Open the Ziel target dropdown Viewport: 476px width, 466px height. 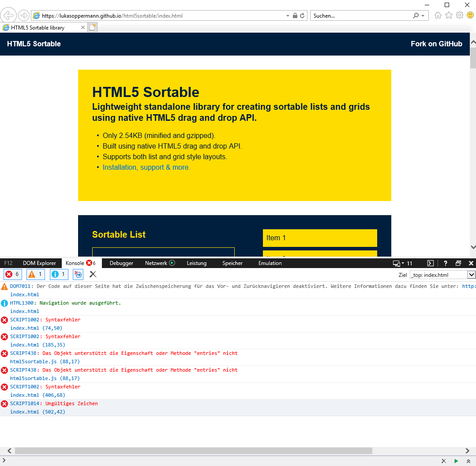coord(442,275)
